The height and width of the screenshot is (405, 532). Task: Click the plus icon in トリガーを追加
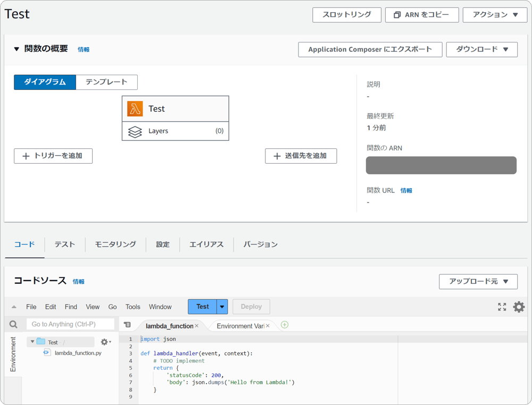[x=26, y=156]
